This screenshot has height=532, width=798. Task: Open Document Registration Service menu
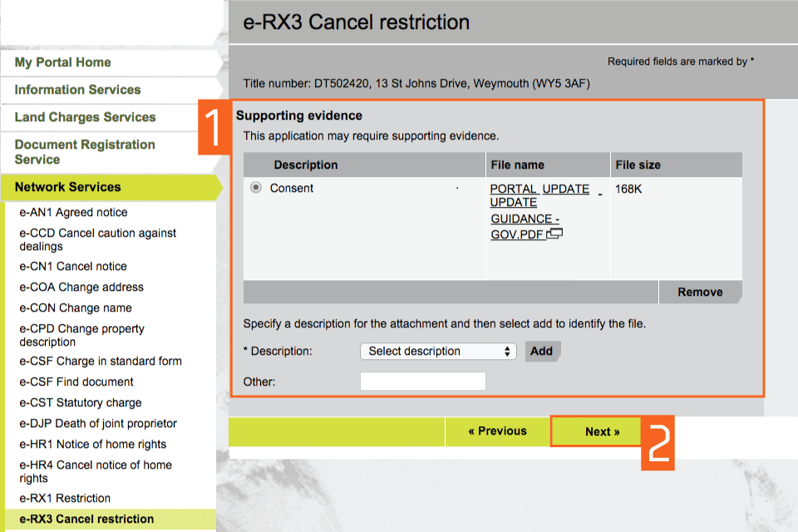coord(85,151)
